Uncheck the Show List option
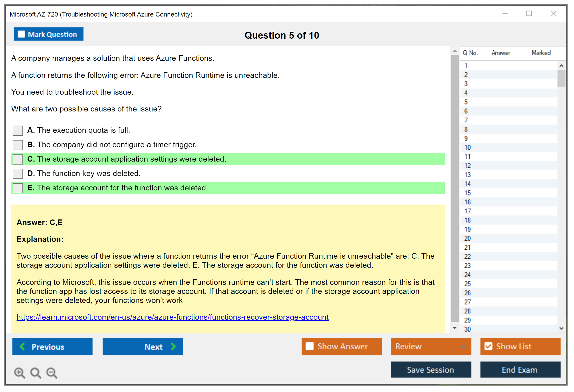 (x=488, y=346)
